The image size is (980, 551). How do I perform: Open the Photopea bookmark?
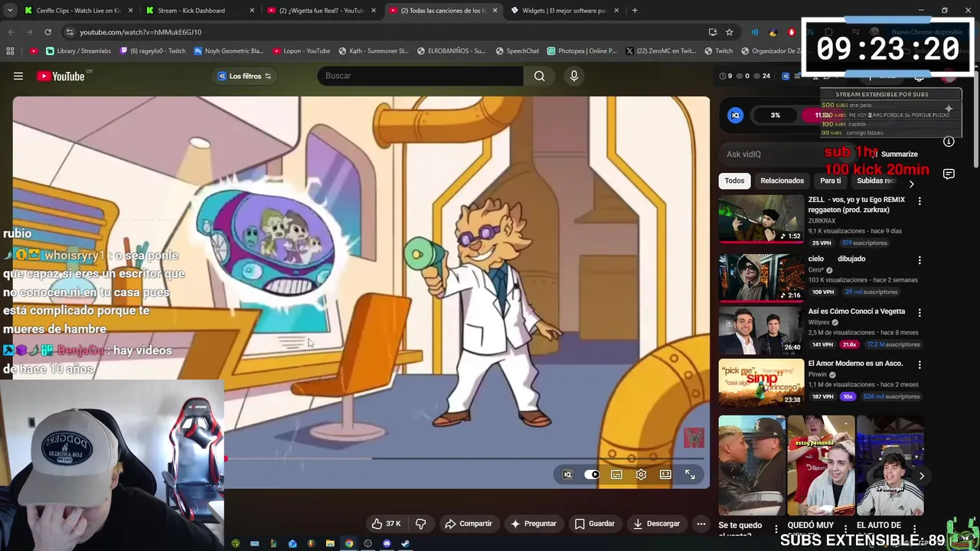point(583,51)
